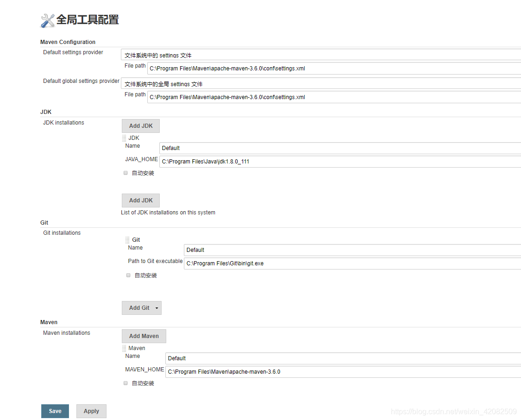Image resolution: width=521 pixels, height=420 pixels.
Task: Click the lower Add JDK button
Action: point(141,201)
